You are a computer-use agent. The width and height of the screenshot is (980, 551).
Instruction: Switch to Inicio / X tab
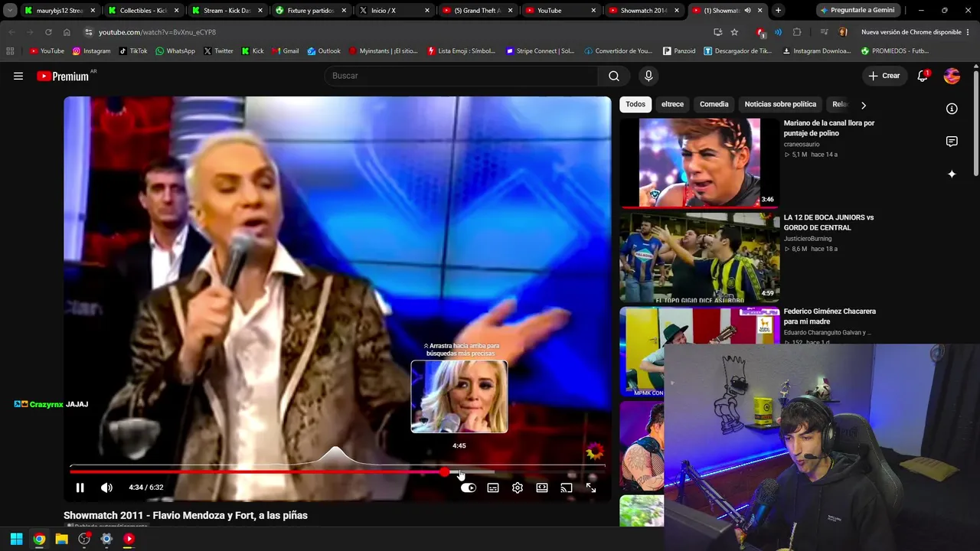394,11
